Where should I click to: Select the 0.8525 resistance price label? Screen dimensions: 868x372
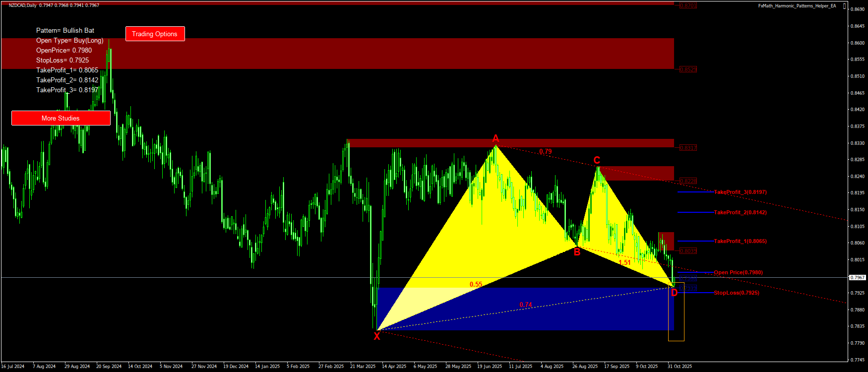[688, 69]
